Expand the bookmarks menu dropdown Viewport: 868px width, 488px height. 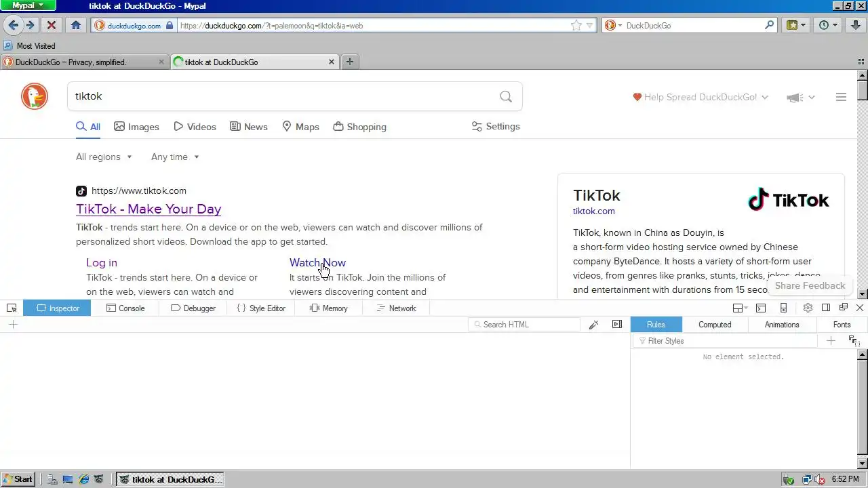[804, 25]
